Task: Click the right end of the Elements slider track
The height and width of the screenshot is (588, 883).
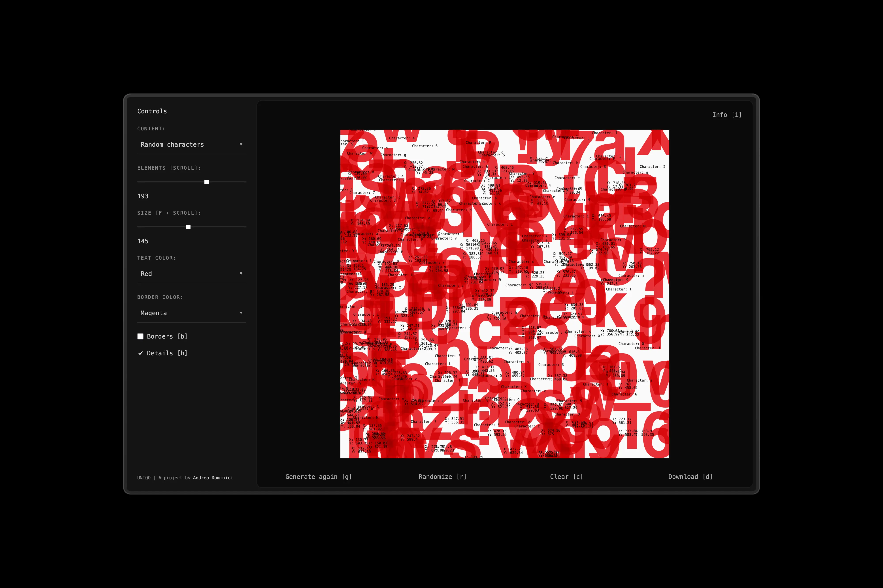Action: (245, 182)
